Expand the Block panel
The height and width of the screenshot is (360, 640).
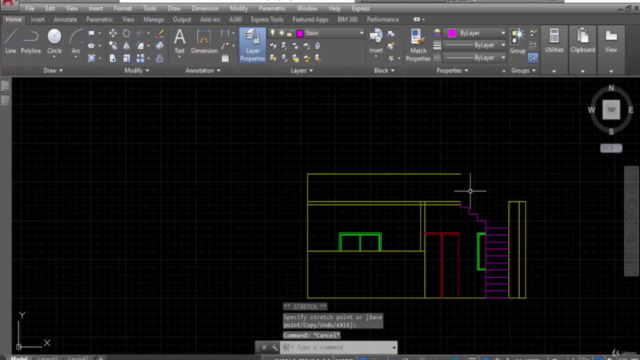pyautogui.click(x=384, y=71)
